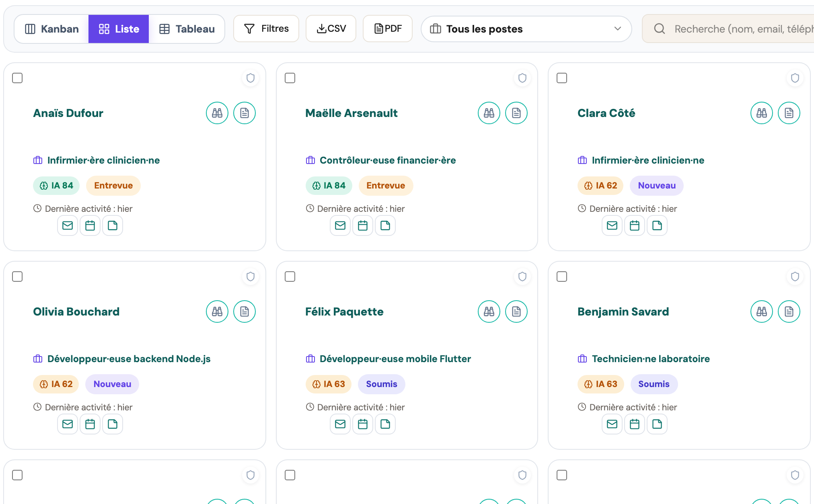Click IA 62 score badge on Clara Côté

click(x=600, y=186)
